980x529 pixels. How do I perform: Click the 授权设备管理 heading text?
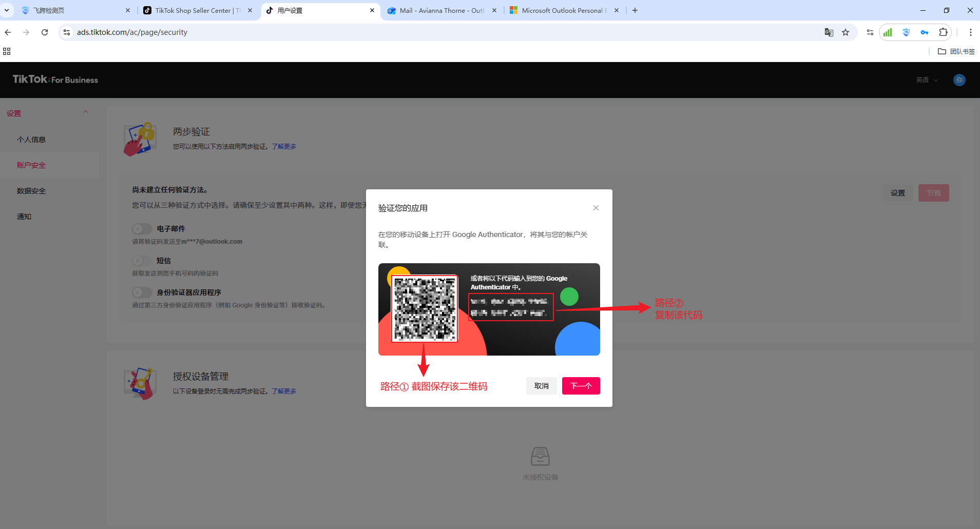coord(201,377)
